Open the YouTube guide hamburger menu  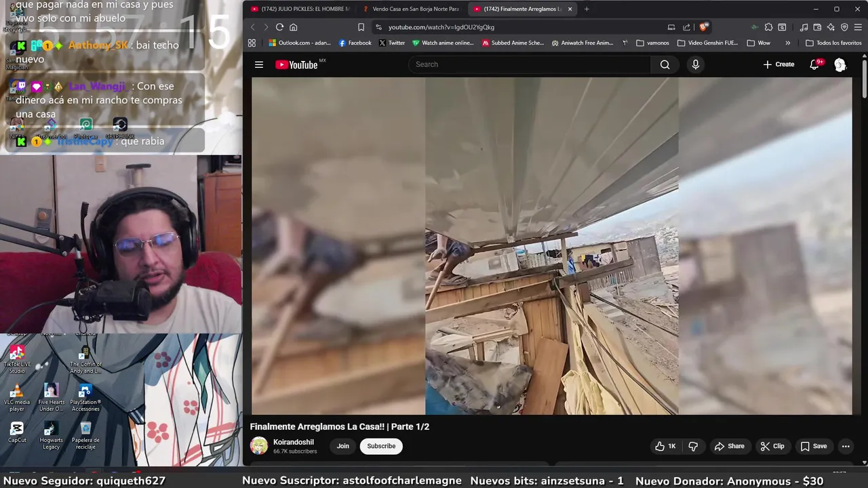pos(258,64)
